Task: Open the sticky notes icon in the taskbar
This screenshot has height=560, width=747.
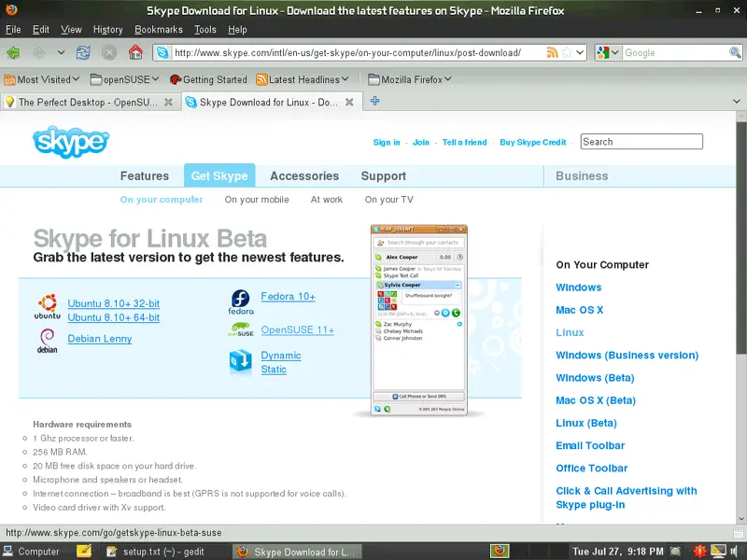Action: point(84,551)
